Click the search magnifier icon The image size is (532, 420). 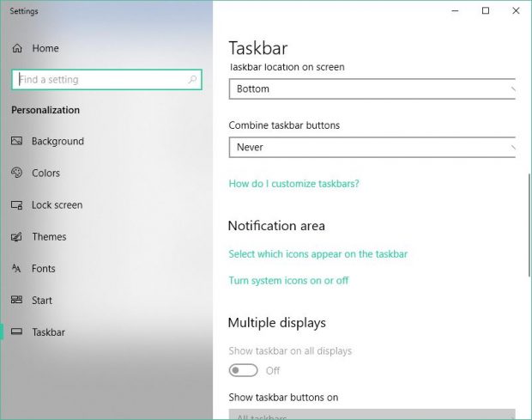[191, 80]
